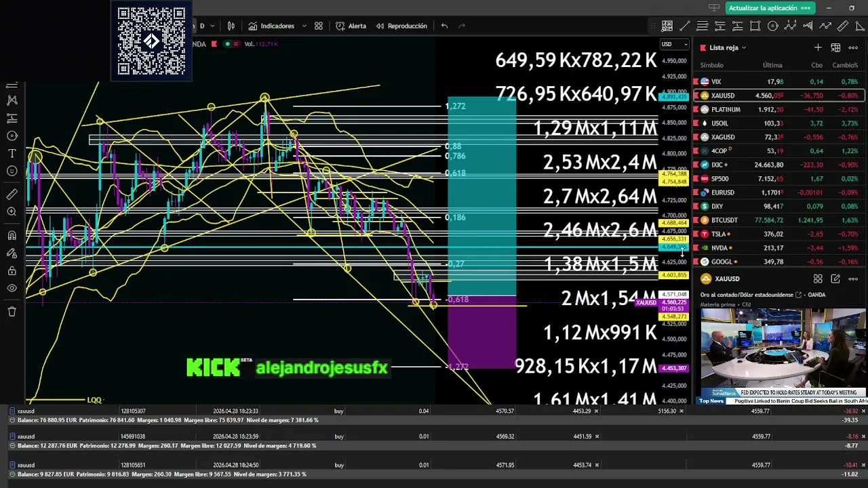Image resolution: width=868 pixels, height=488 pixels.
Task: Add a symbol to the watchlist
Action: click(818, 47)
